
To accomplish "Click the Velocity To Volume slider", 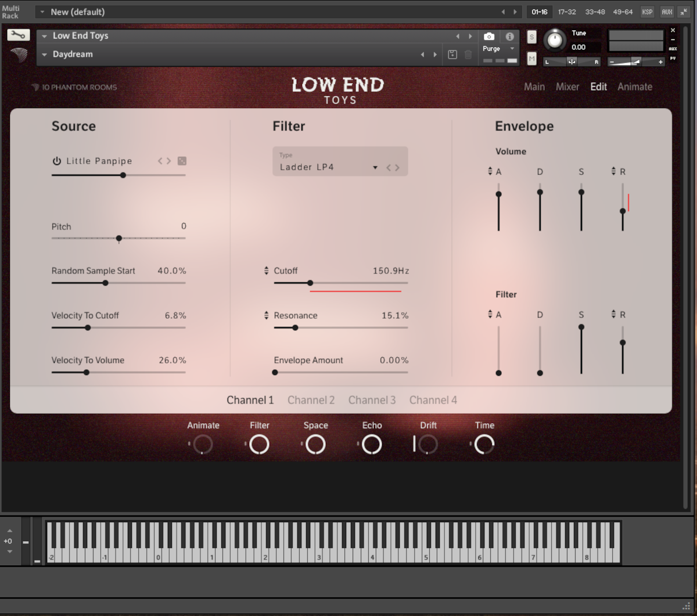I will pos(118,372).
